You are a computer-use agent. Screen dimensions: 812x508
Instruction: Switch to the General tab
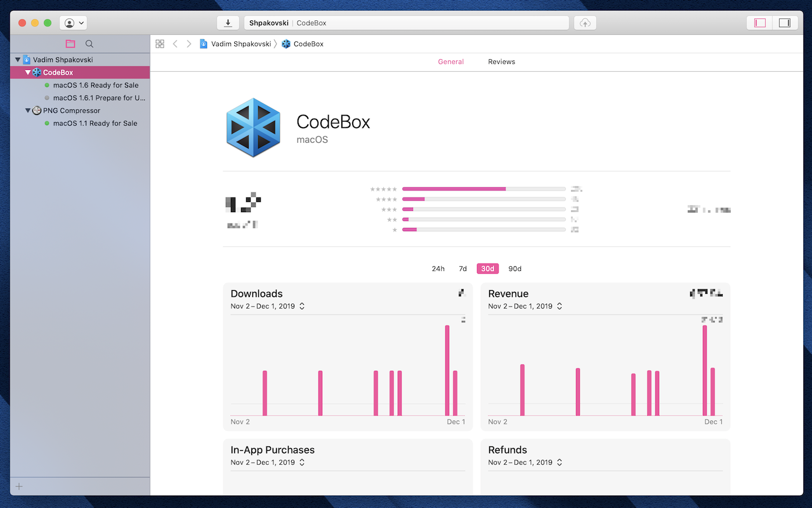[x=450, y=62]
